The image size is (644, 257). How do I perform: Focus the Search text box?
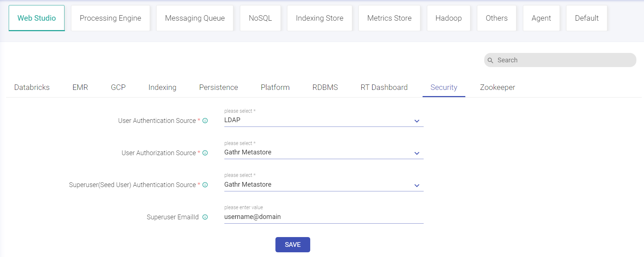[564, 60]
